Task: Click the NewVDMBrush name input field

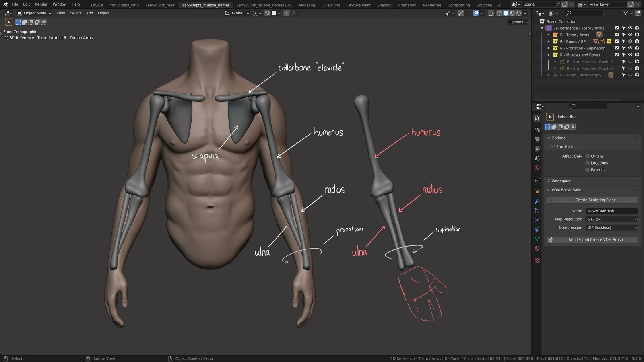Action: [x=611, y=210]
